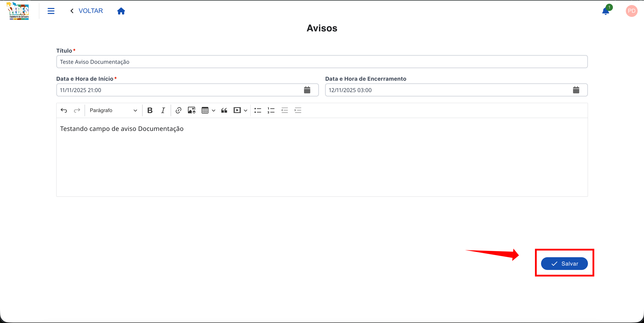This screenshot has height=323, width=644.
Task: Open the end date calendar picker
Action: click(x=576, y=90)
